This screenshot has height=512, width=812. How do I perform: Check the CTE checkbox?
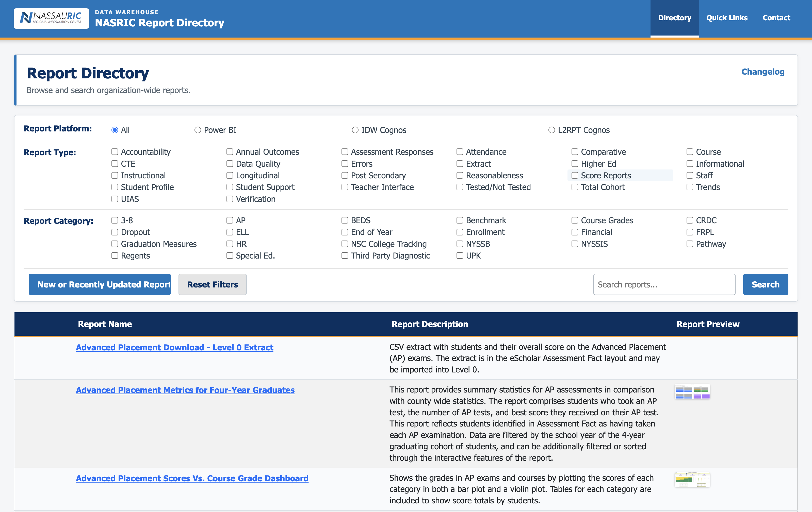tap(115, 164)
